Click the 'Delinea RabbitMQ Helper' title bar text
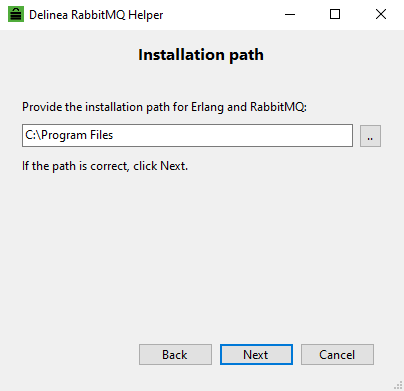 coord(96,15)
